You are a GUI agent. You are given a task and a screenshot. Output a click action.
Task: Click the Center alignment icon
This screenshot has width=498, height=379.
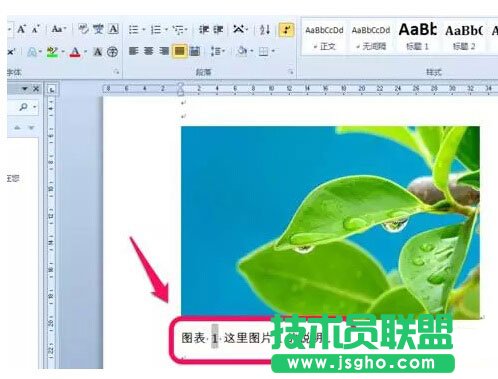tap(149, 51)
